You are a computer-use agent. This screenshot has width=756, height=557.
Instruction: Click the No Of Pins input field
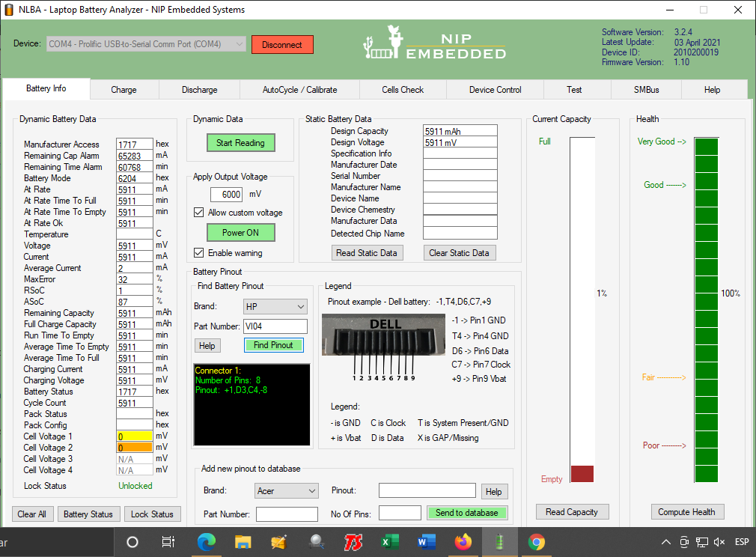pyautogui.click(x=400, y=513)
